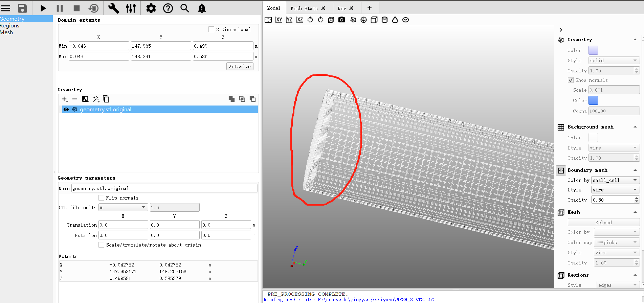
Task: Enable the 2 Dimensional checkbox
Action: [x=212, y=29]
